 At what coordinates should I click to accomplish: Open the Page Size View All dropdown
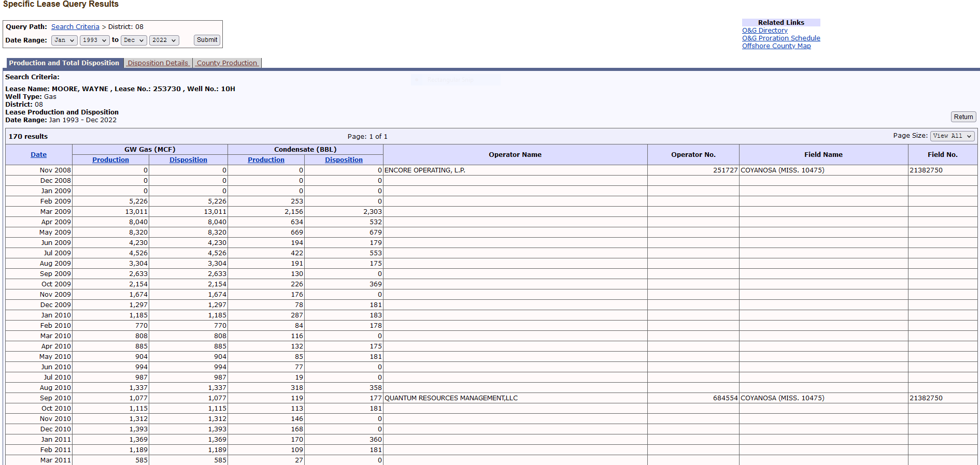pos(952,136)
